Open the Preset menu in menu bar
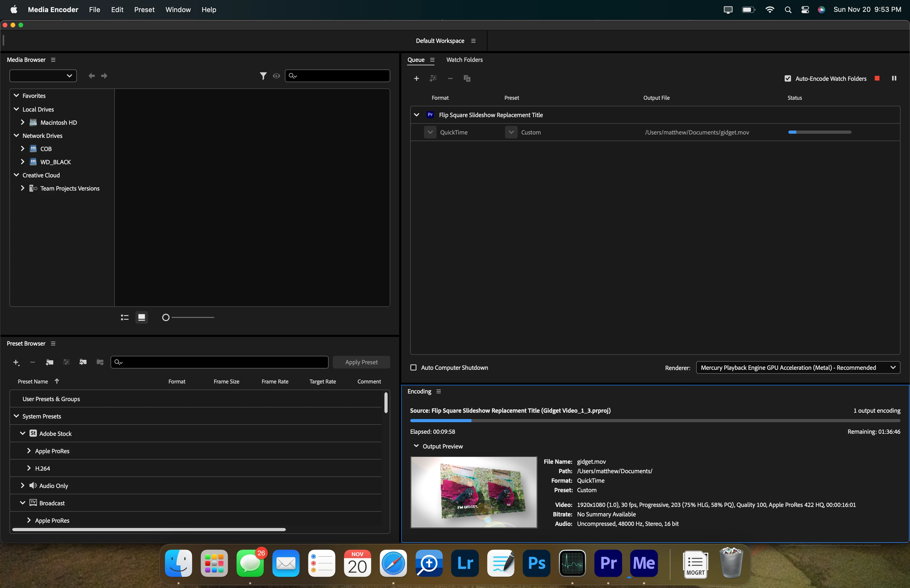The image size is (910, 588). pyautogui.click(x=144, y=9)
